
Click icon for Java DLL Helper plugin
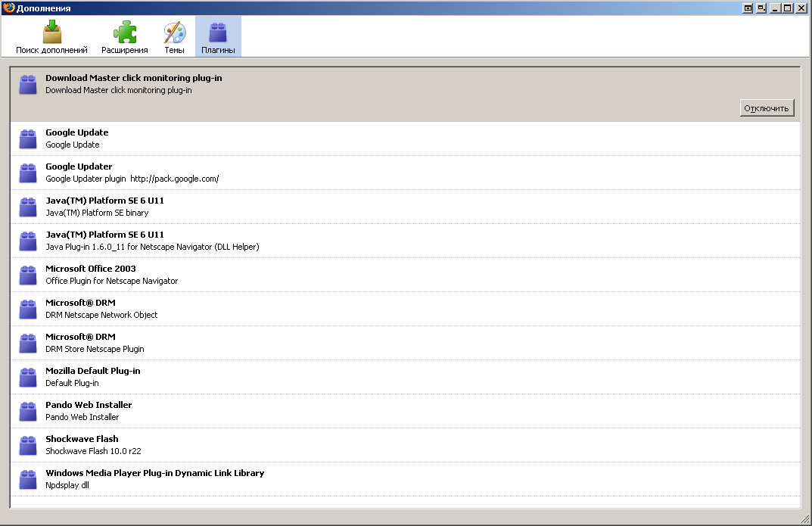(x=28, y=241)
